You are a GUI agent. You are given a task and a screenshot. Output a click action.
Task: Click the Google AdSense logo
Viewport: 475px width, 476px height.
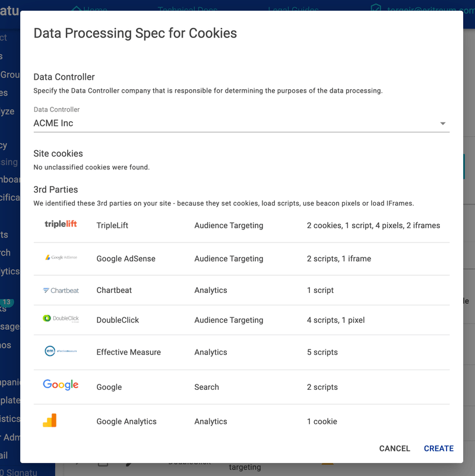[x=61, y=257]
